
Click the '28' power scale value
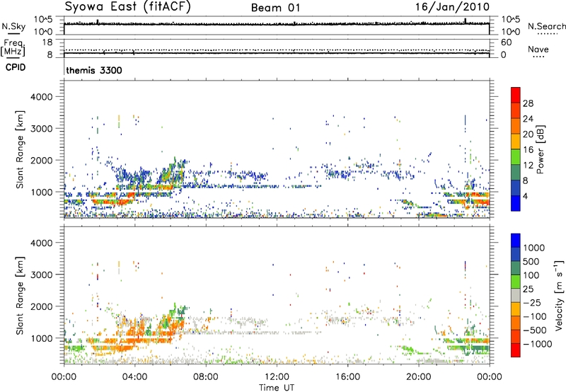[528, 103]
